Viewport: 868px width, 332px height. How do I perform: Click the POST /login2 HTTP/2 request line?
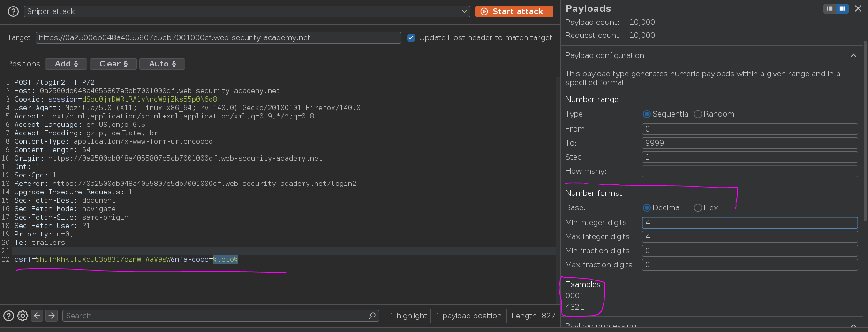[x=54, y=82]
